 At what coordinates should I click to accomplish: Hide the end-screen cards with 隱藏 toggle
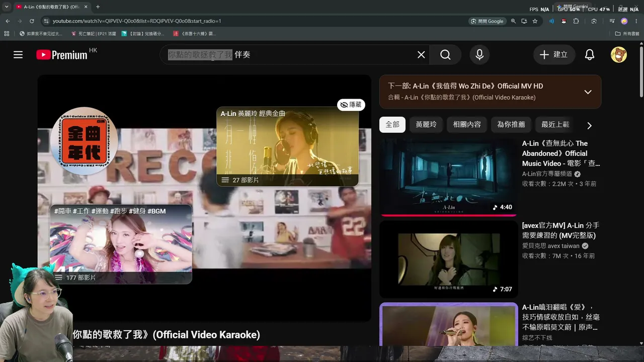click(x=351, y=105)
